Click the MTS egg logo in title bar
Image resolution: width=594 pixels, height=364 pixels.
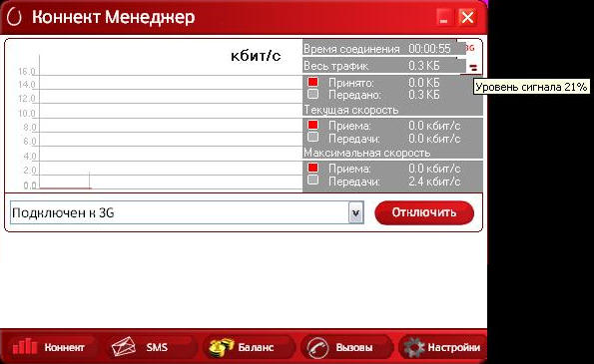pos(14,17)
